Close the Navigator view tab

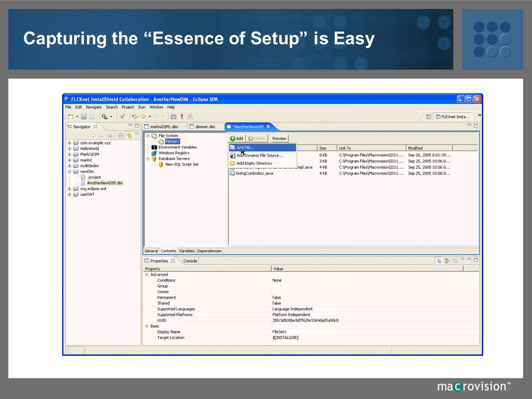tap(95, 126)
